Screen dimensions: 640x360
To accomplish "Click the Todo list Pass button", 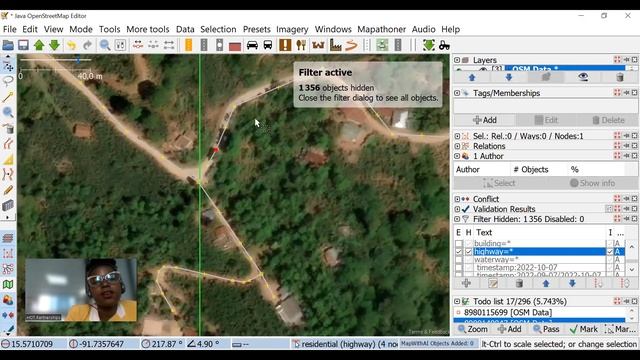I will click(546, 329).
